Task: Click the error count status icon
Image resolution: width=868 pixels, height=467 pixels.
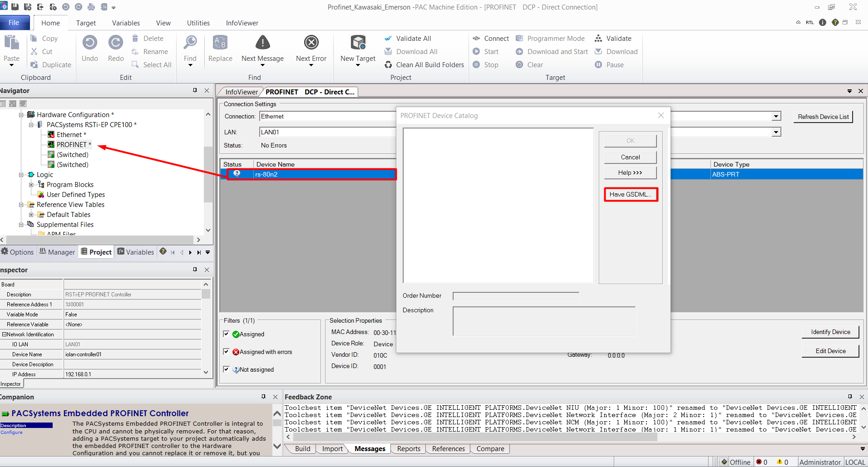Action: pyautogui.click(x=759, y=462)
